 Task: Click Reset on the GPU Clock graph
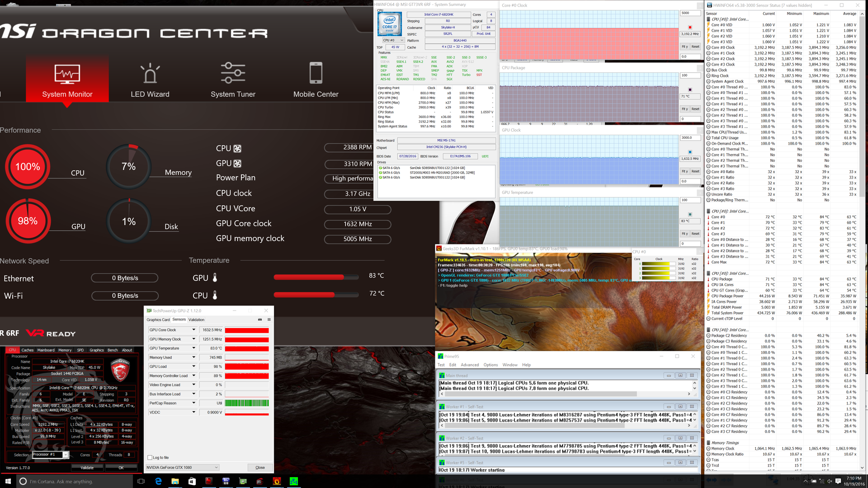(x=695, y=171)
